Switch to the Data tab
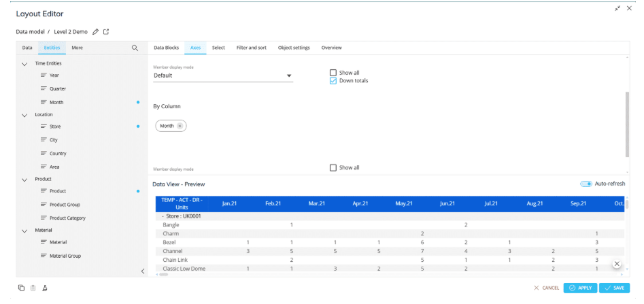The width and height of the screenshot is (644, 304). pyautogui.click(x=27, y=48)
